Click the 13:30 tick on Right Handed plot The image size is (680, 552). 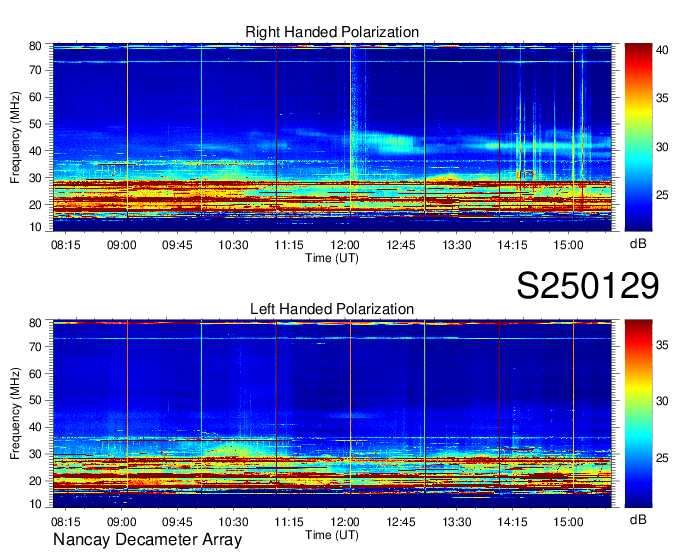457,245
